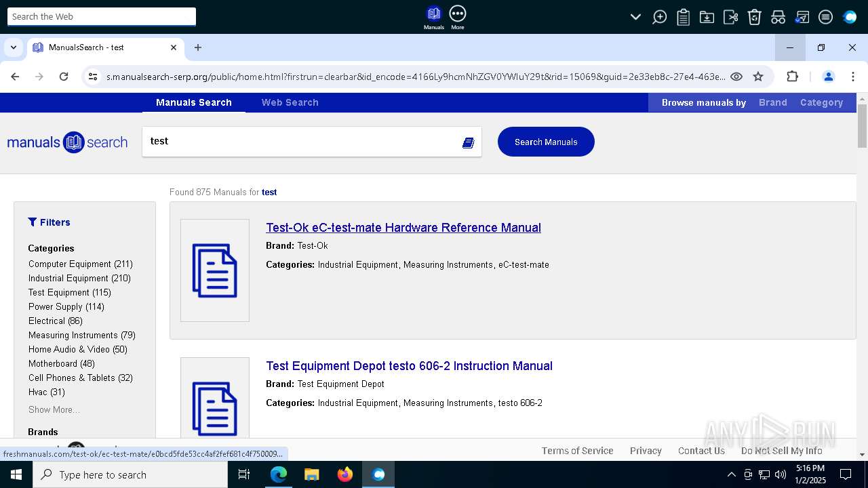Click the zoom-in magnifier icon

coord(659,18)
